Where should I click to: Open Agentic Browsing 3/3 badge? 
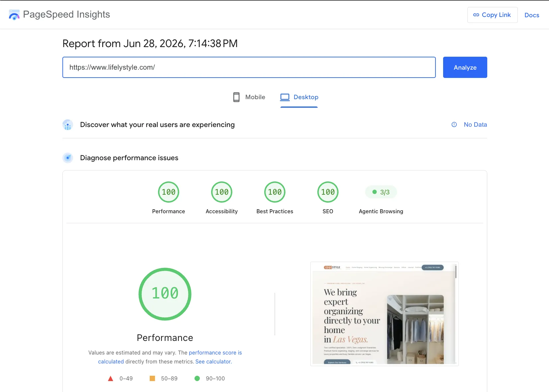click(381, 192)
